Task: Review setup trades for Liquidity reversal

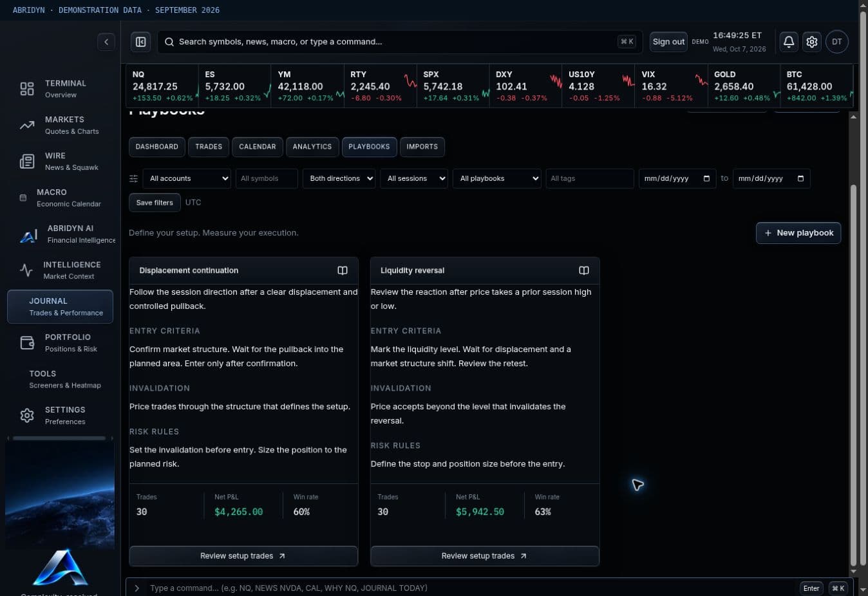Action: (485, 556)
